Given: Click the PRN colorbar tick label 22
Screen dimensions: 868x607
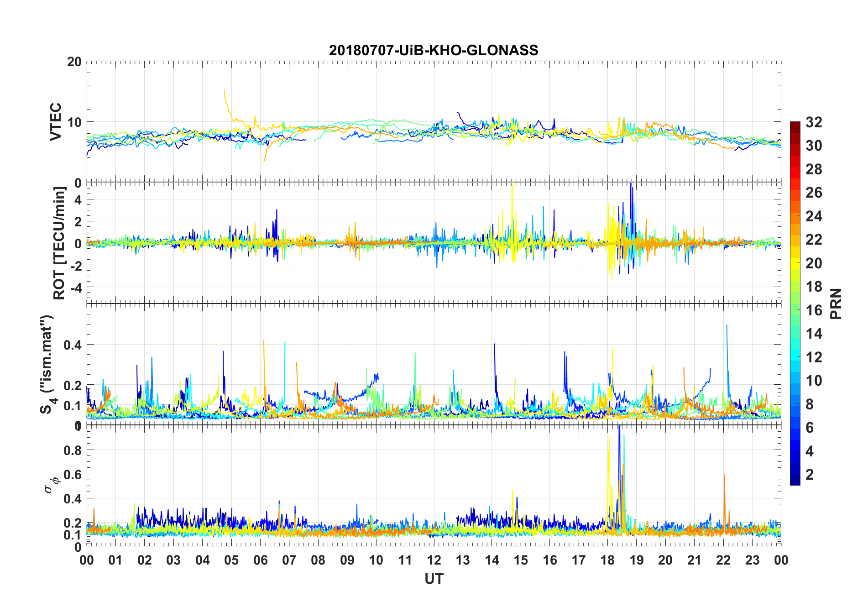Looking at the screenshot, I should click(814, 240).
